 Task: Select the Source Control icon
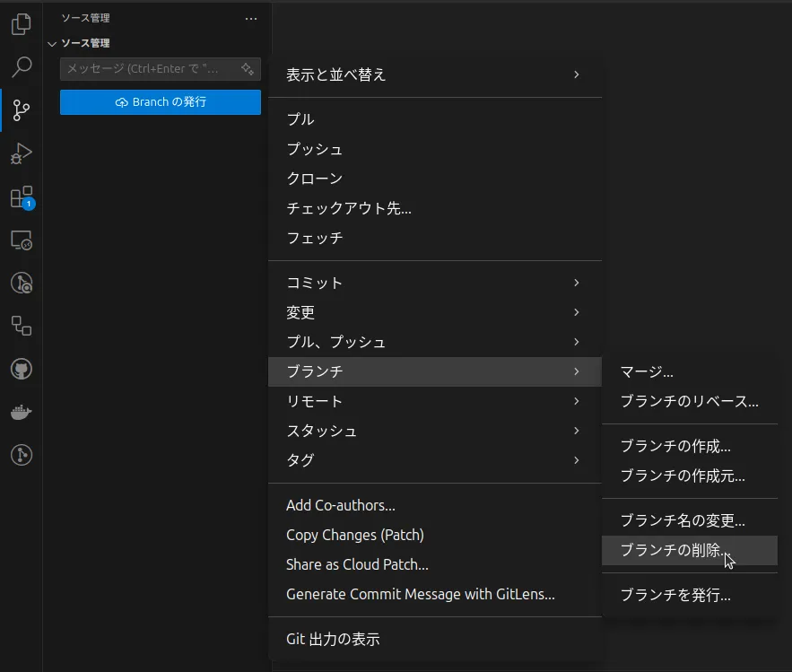click(21, 110)
